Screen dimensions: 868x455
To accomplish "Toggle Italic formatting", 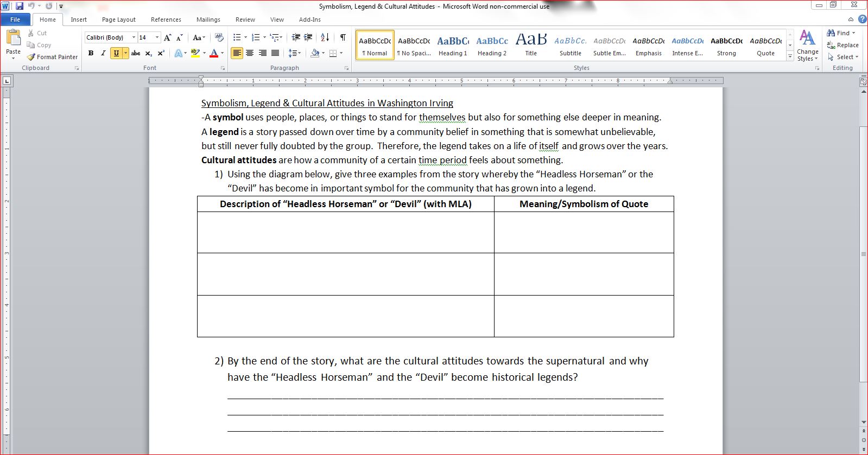I will [x=103, y=53].
